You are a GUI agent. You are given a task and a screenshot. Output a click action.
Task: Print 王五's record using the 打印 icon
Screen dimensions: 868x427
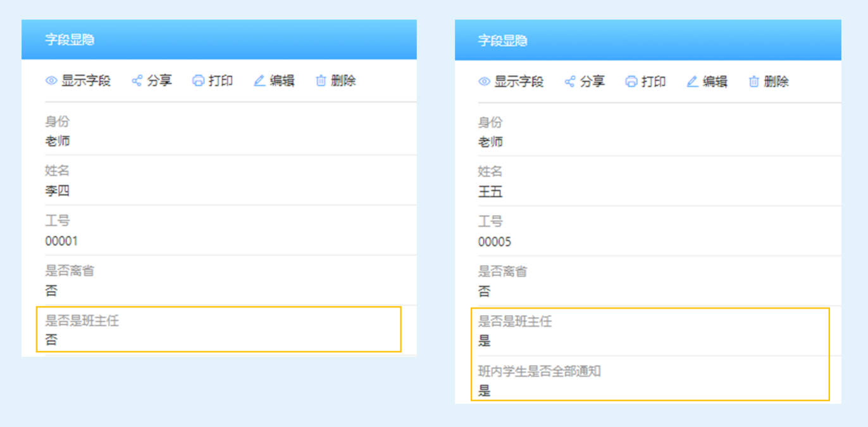pos(631,82)
